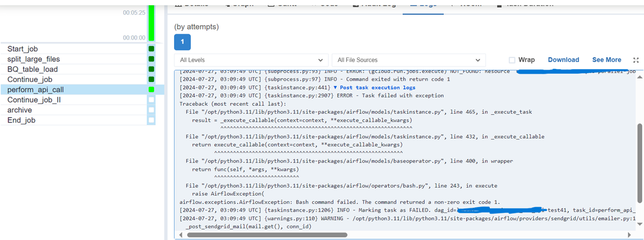
Task: Click the split_large_files status square
Action: [x=151, y=59]
